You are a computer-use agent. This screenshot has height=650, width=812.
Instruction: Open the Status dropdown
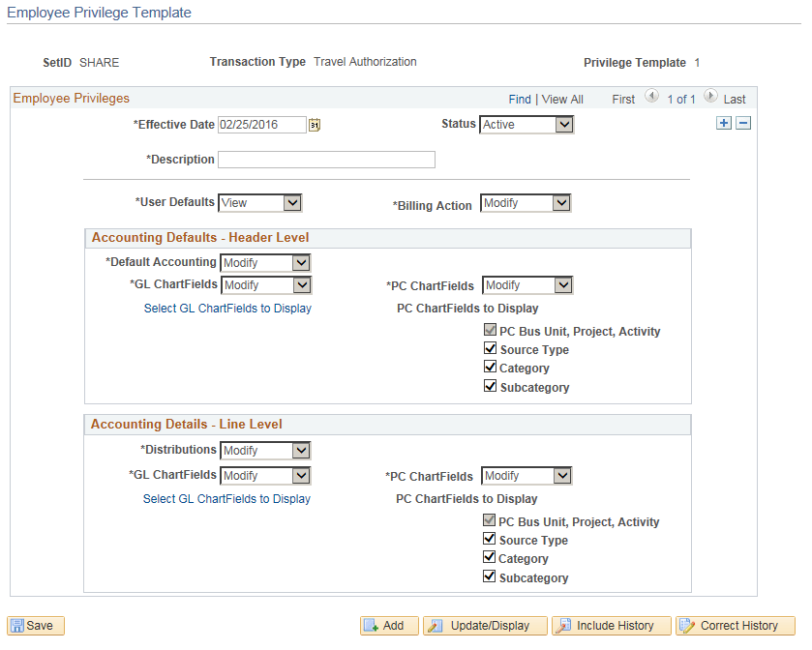coord(563,124)
